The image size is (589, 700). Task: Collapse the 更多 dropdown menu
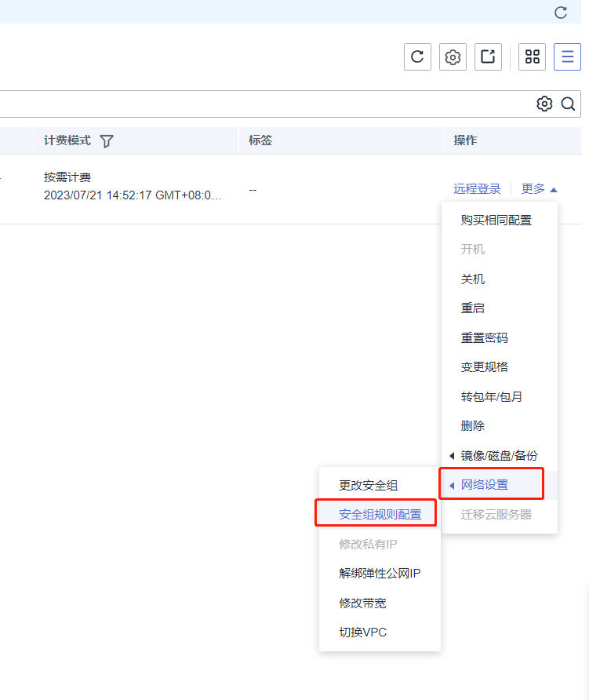(540, 189)
